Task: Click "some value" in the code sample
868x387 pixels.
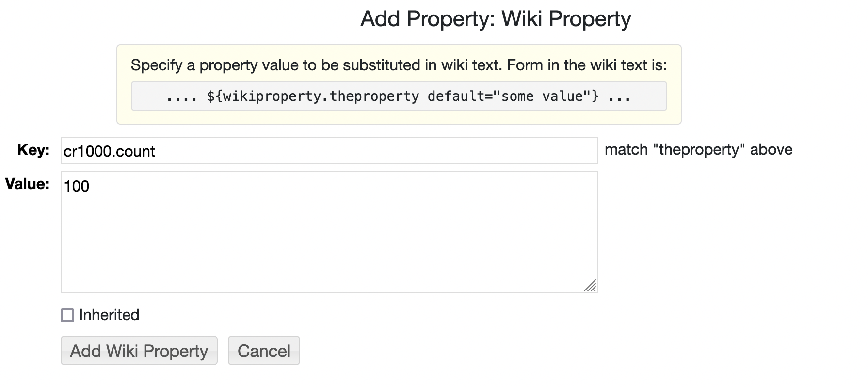Action: pos(542,97)
